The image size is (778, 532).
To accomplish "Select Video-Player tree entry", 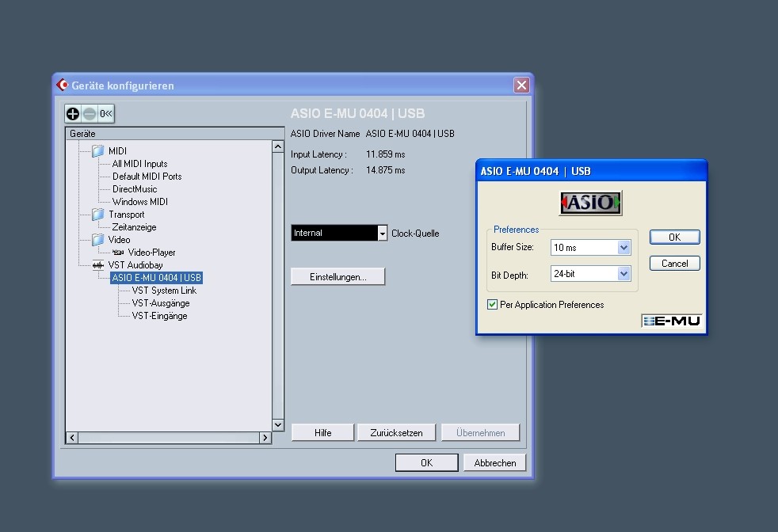I will [x=151, y=253].
